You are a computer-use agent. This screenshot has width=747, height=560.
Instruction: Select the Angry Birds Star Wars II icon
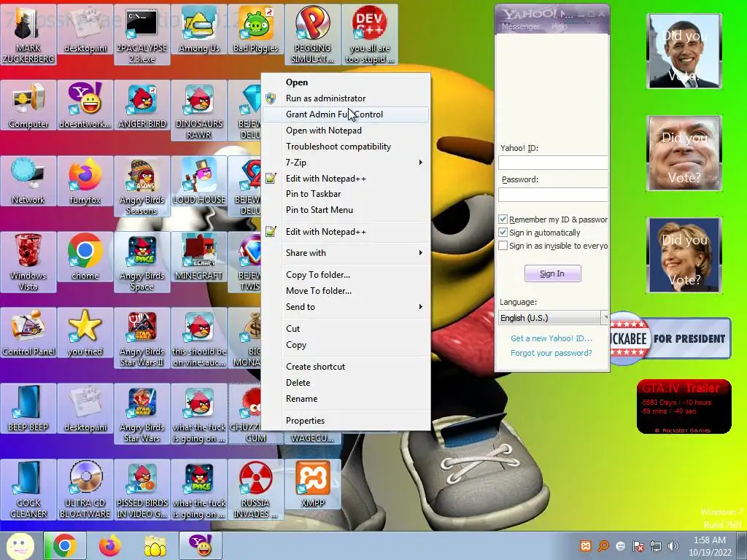pos(142,337)
